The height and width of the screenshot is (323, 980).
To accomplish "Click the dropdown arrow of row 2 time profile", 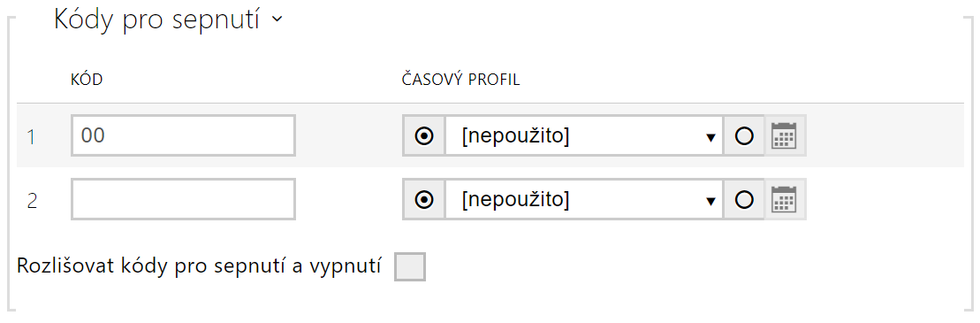I will [x=710, y=202].
